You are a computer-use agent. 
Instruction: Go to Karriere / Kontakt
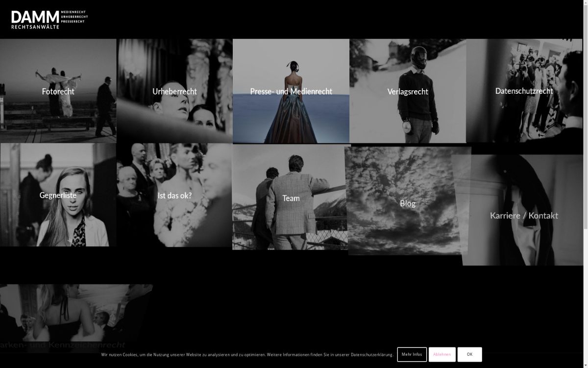(524, 215)
